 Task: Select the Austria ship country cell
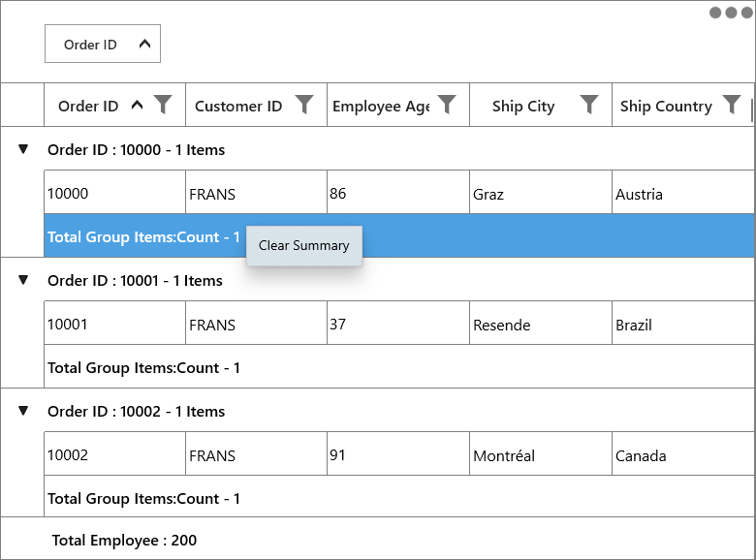click(682, 192)
